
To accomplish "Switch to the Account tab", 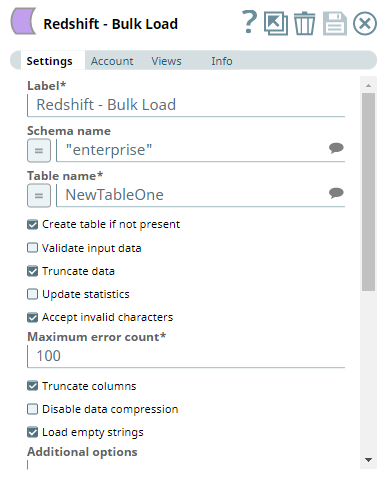I will pos(112,61).
